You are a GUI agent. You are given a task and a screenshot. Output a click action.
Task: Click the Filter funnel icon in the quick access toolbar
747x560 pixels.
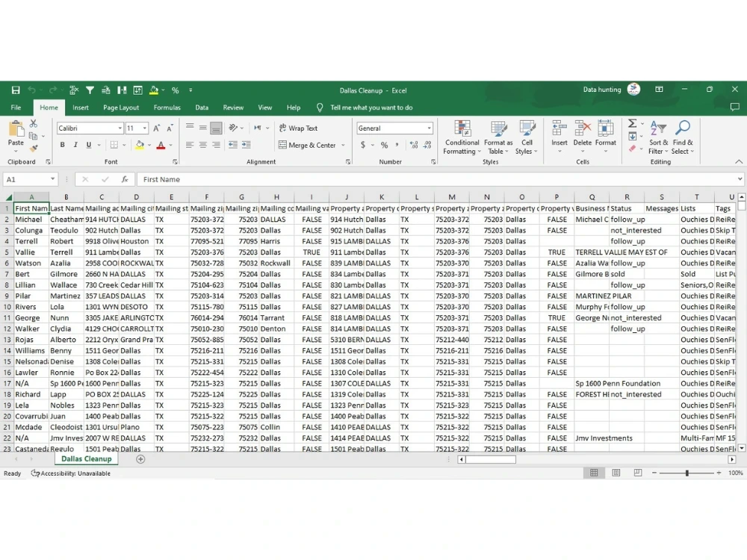90,90
